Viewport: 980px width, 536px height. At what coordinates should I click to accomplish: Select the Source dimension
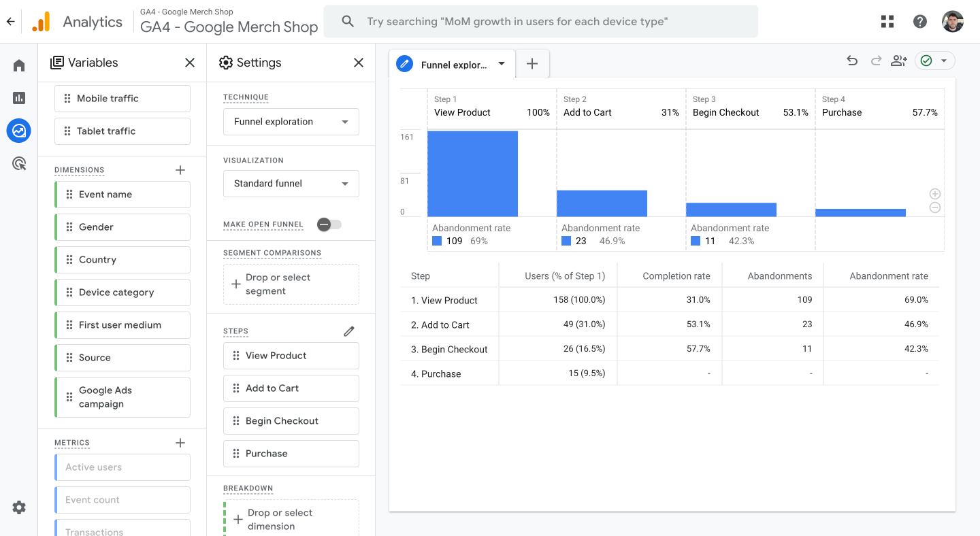(122, 358)
